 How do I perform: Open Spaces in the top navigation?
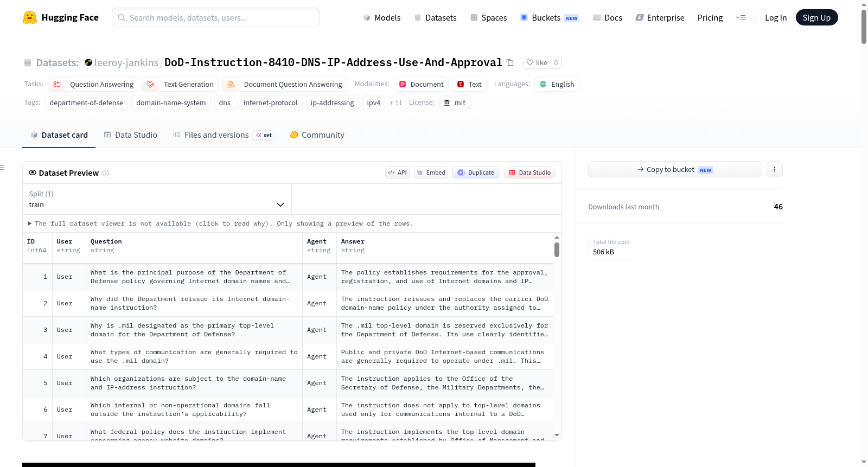click(x=489, y=17)
